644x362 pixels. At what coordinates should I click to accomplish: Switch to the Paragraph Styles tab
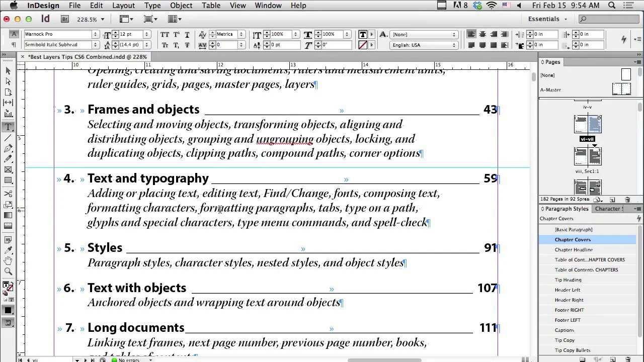[567, 209]
